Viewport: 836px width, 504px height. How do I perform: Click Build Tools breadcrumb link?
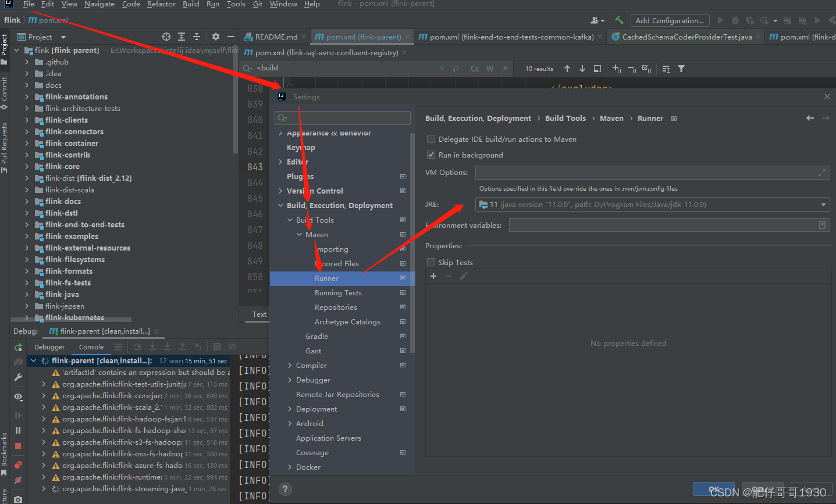click(565, 118)
